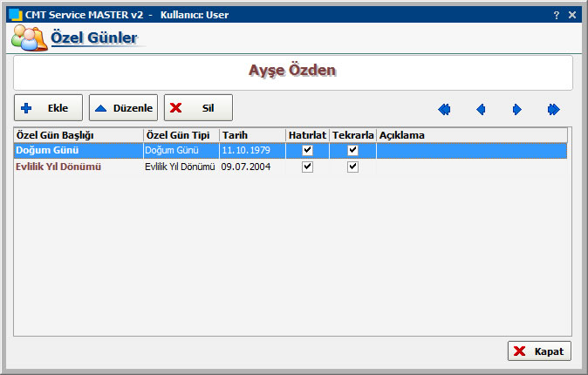Go to previous record arrow

(481, 109)
